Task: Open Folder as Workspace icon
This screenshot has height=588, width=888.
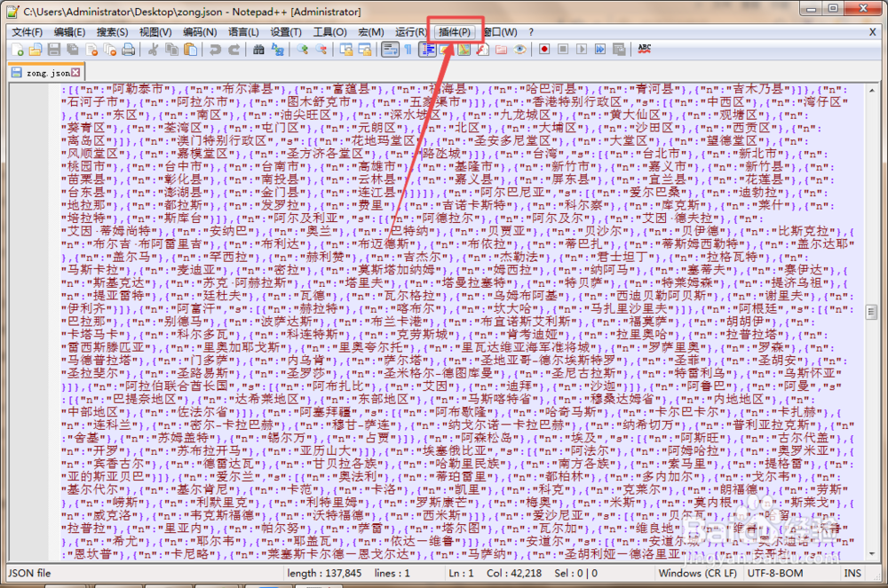Action: [501, 50]
